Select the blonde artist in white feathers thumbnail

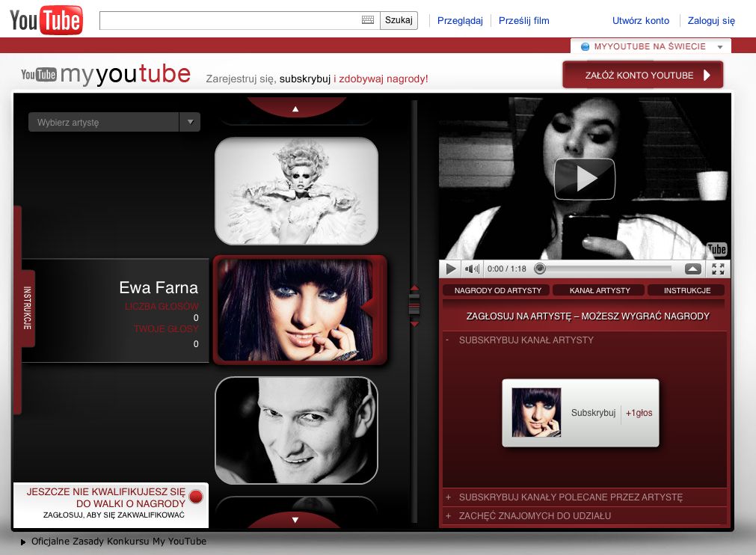click(x=296, y=191)
